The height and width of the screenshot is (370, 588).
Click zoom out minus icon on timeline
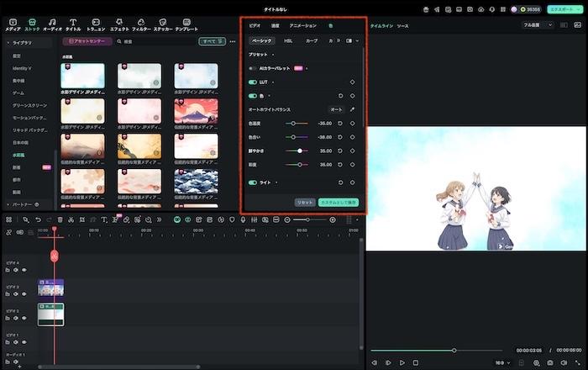pyautogui.click(x=287, y=220)
